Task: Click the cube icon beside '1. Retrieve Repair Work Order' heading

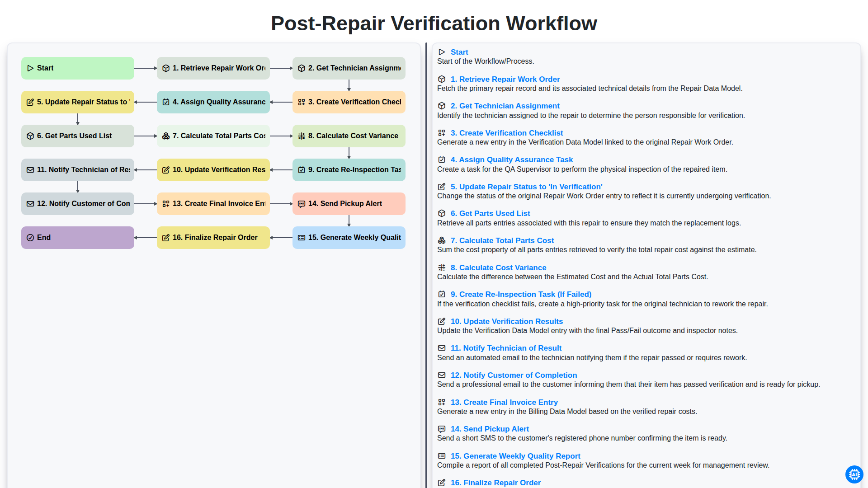Action: point(442,79)
